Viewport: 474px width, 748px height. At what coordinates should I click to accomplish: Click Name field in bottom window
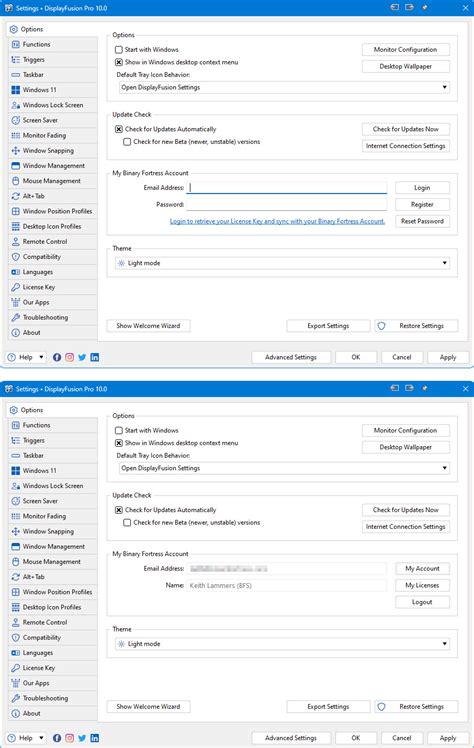pyautogui.click(x=287, y=585)
